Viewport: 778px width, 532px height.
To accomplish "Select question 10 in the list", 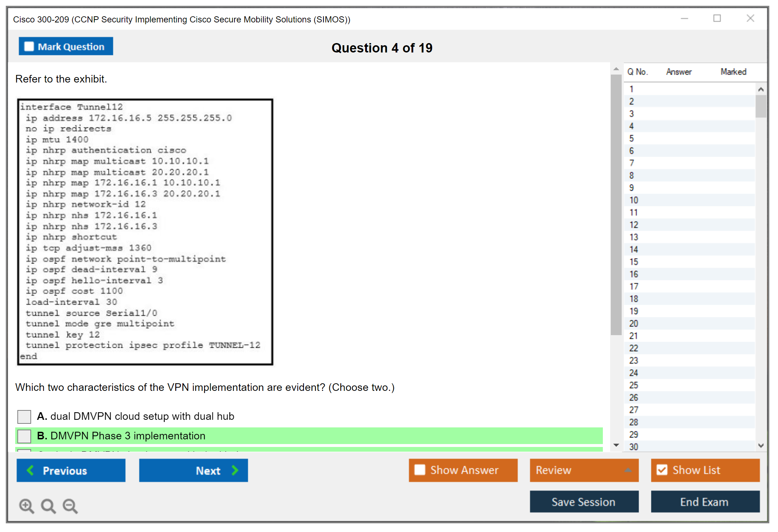I will tap(634, 200).
